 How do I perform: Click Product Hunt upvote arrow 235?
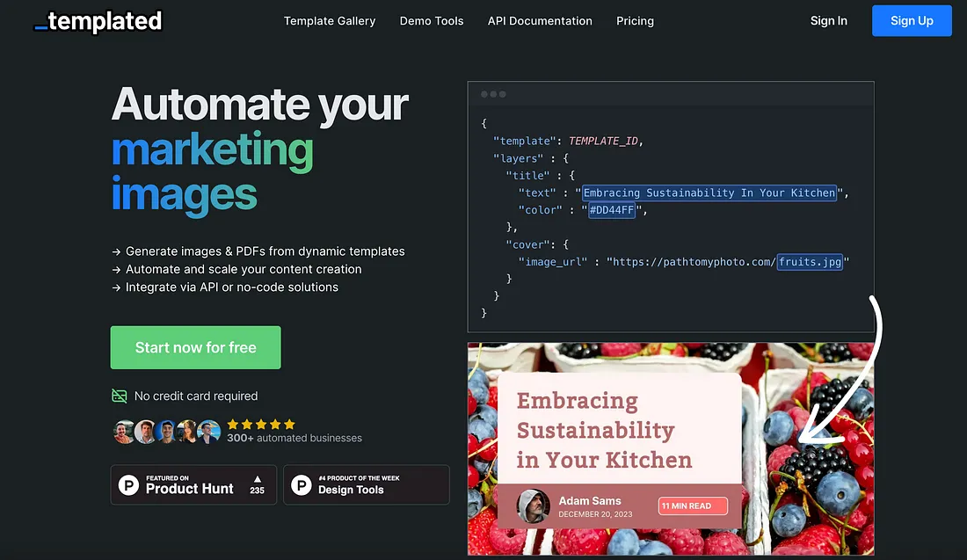pyautogui.click(x=258, y=485)
